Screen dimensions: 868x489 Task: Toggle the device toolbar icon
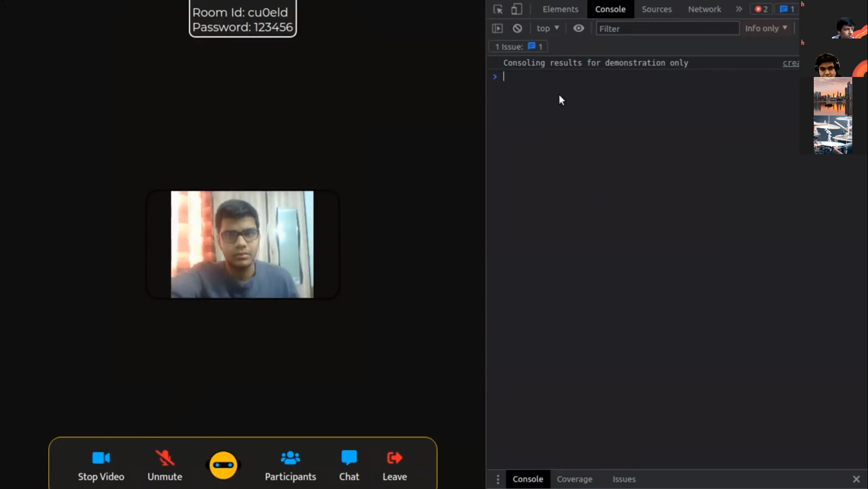coord(517,10)
